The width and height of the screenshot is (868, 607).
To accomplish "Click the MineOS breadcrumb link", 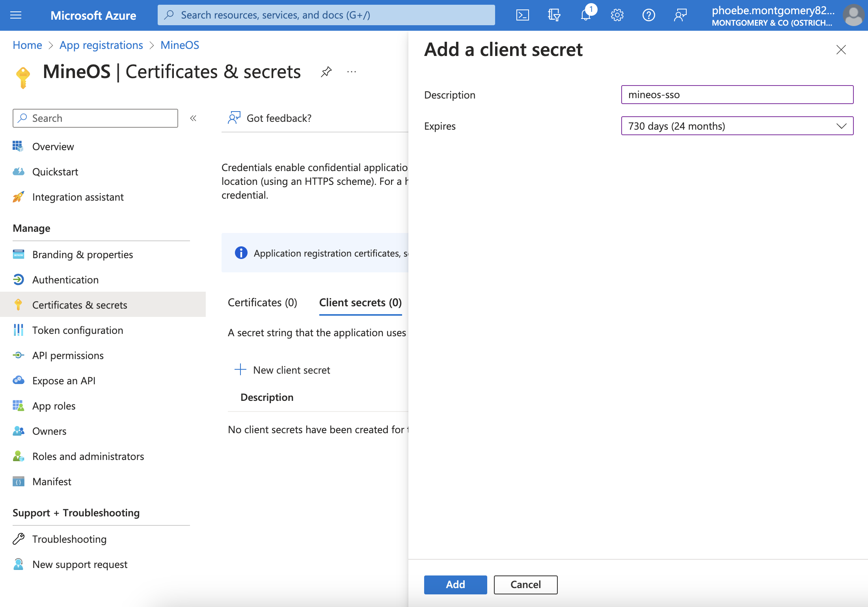I will (x=180, y=45).
